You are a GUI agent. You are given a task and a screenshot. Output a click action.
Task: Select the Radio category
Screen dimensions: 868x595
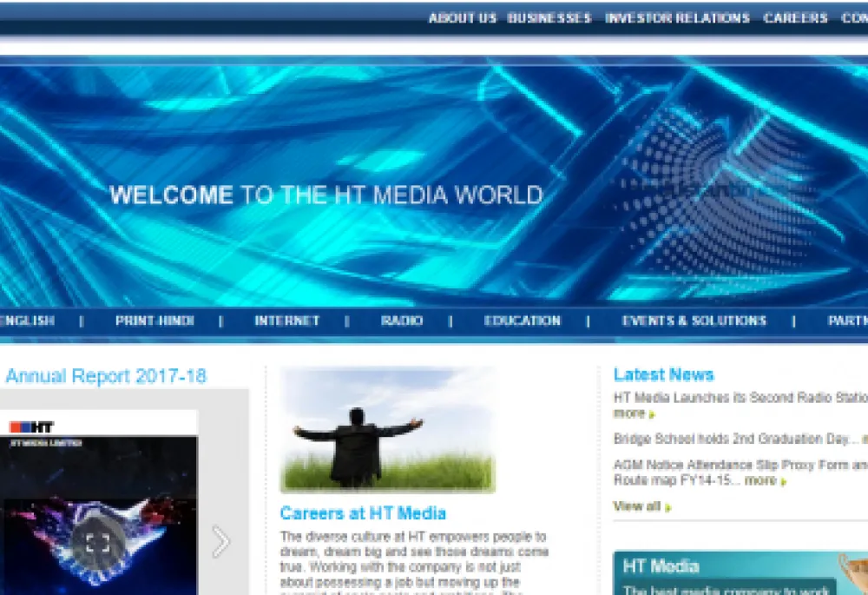coord(402,321)
